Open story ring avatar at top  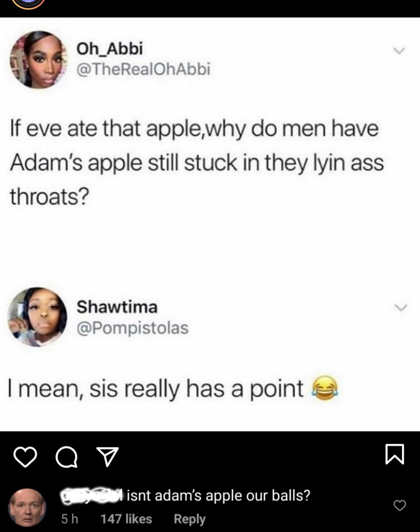tap(28, 3)
